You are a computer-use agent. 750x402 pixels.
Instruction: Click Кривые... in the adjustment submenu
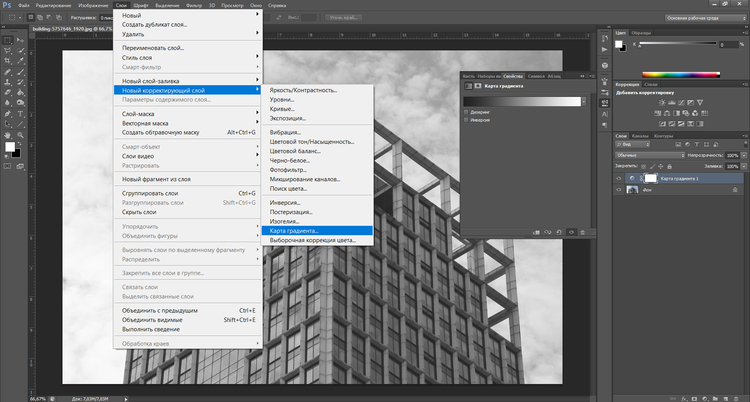284,111
